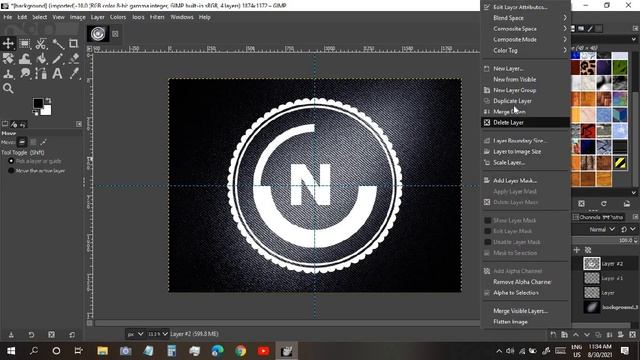Screen dimensions: 640x360
Task: Pick the yellow-black striped pattern swatch
Action: pos(619,163)
